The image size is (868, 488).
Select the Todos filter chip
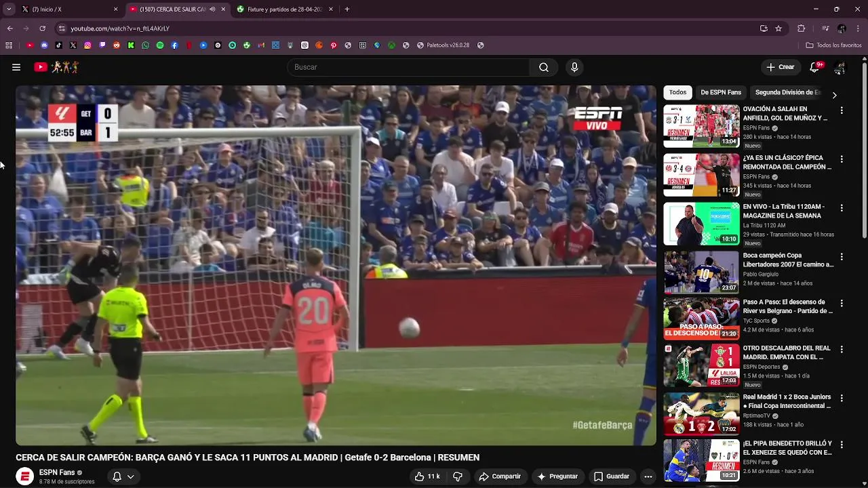677,92
